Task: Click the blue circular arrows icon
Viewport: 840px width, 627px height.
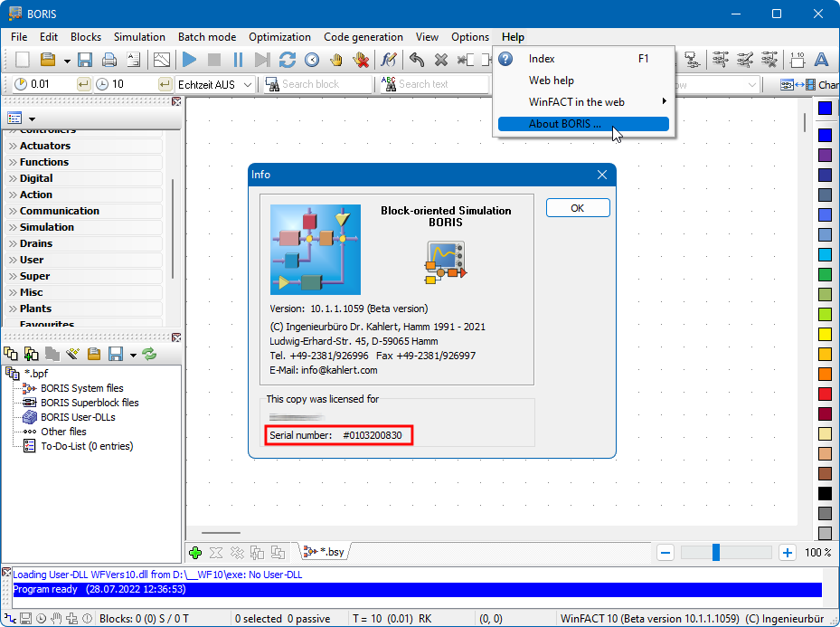Action: [x=288, y=60]
